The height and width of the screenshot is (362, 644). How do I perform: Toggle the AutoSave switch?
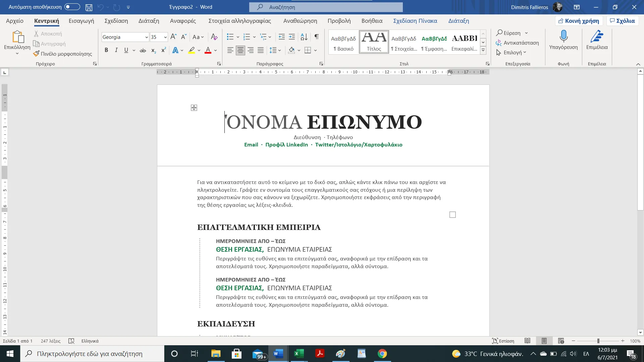point(72,7)
